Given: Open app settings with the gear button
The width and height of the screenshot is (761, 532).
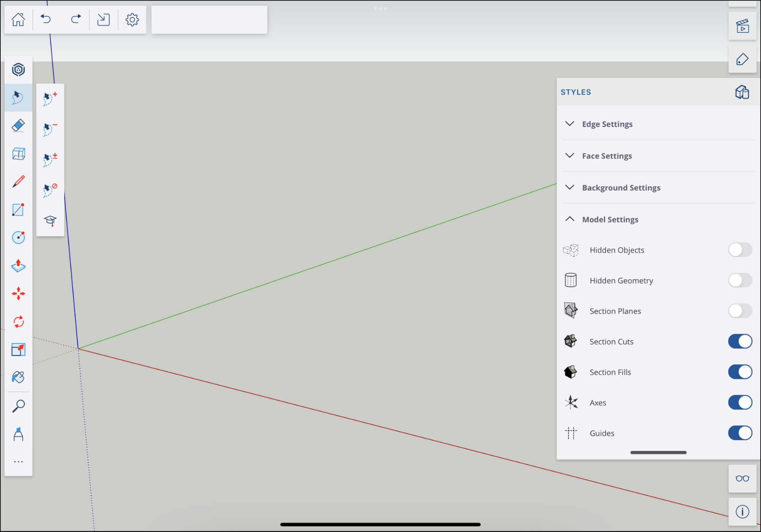Looking at the screenshot, I should click(132, 19).
